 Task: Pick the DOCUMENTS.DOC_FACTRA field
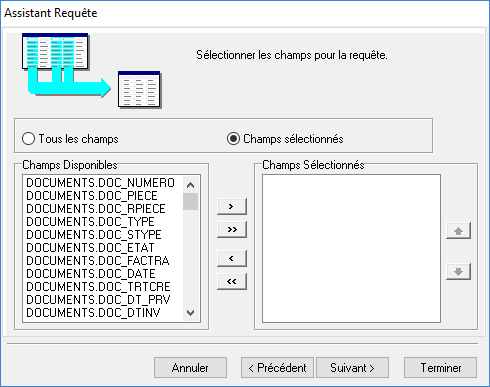click(x=98, y=261)
